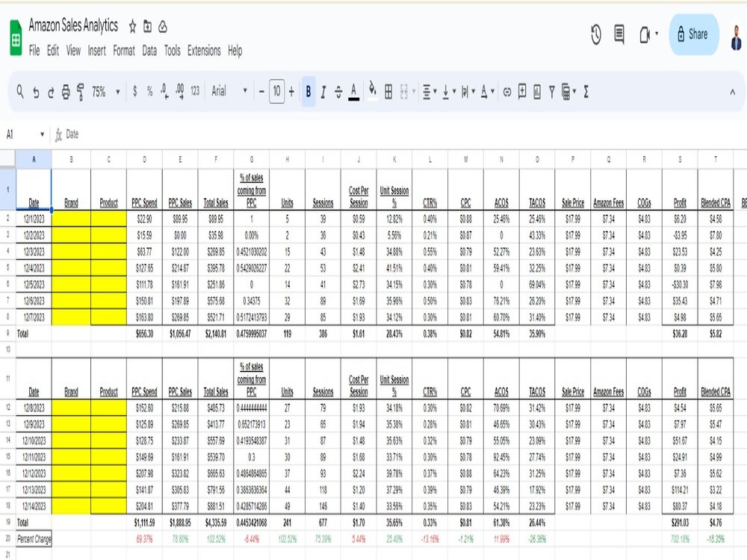Format selection as percent
747x560 pixels.
[149, 91]
